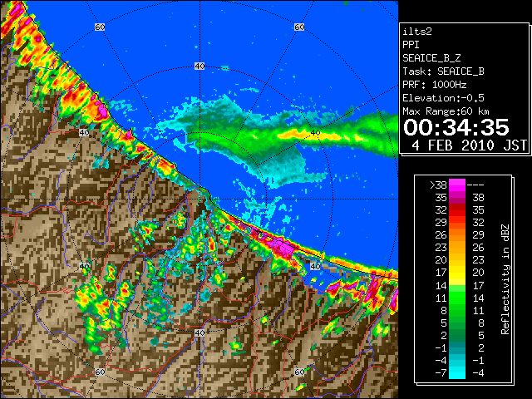The image size is (532, 399).
Task: Click the '>38' legend label
Action: tap(438, 185)
